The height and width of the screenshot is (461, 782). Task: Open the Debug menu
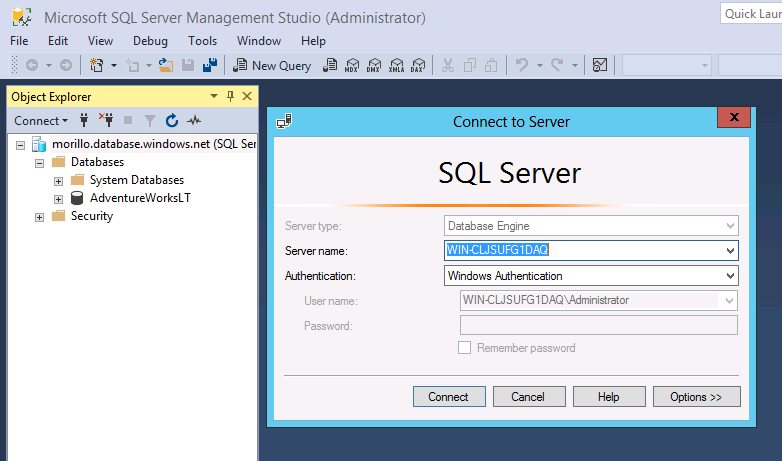click(x=150, y=41)
